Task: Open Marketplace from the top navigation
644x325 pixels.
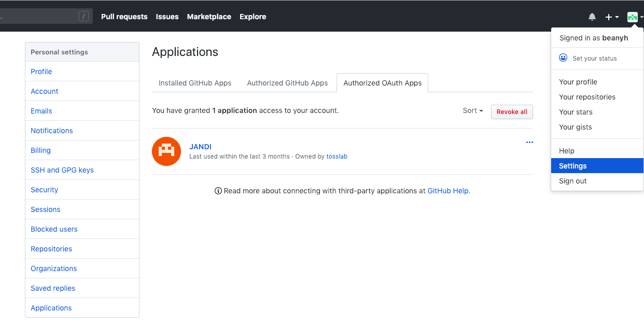Action: coord(209,17)
